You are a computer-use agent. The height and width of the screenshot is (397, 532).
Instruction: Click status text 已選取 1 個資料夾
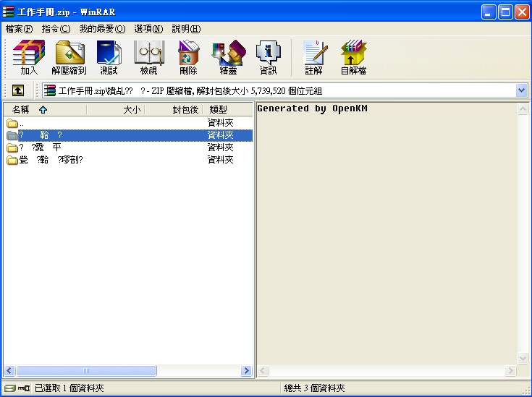tap(69, 388)
